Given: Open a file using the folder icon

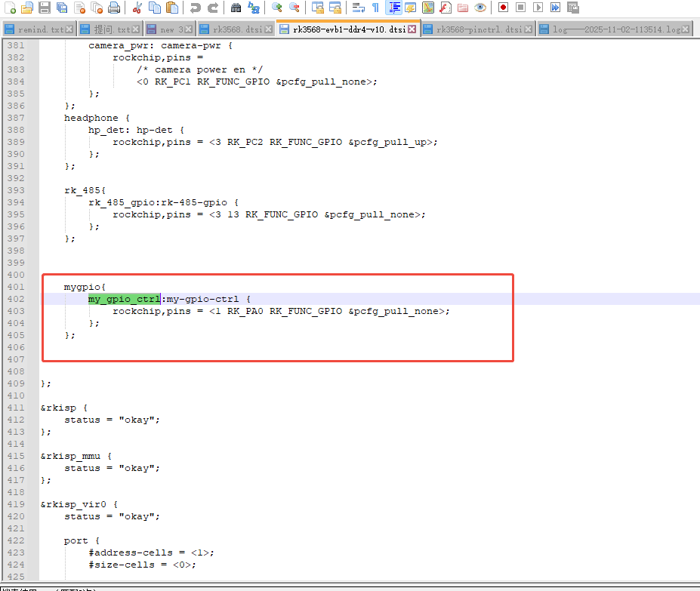Looking at the screenshot, I should [27, 8].
